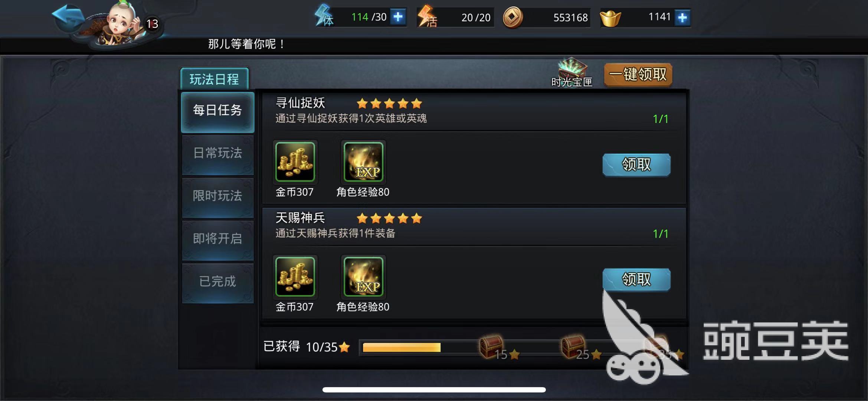Tap the 金币307 reward icon under 寻仙捉妖
This screenshot has height=401, width=868.
point(295,162)
